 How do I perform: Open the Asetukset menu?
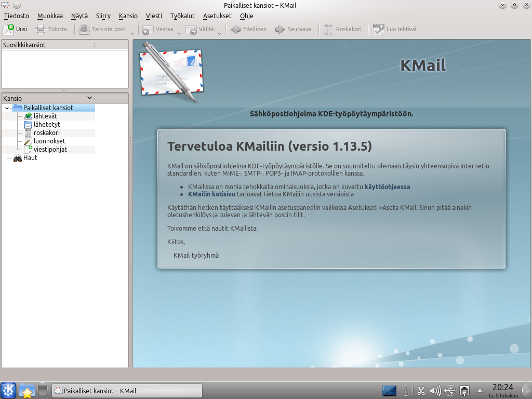click(217, 16)
